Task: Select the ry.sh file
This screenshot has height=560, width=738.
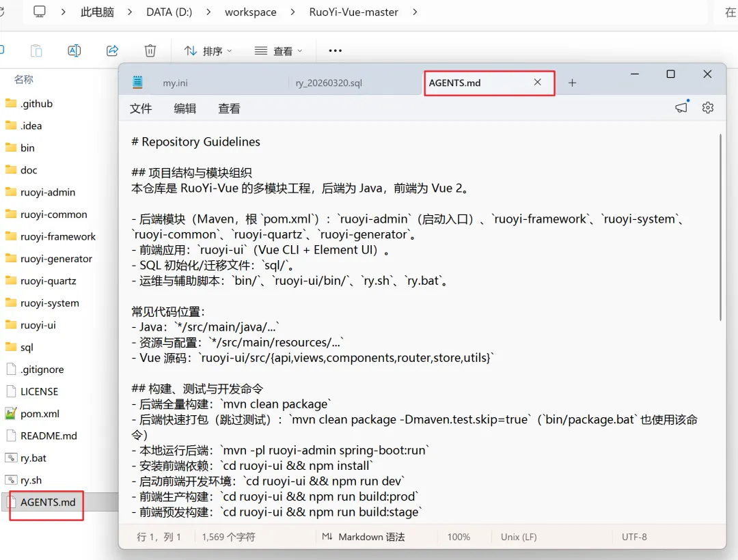Action: (23, 479)
